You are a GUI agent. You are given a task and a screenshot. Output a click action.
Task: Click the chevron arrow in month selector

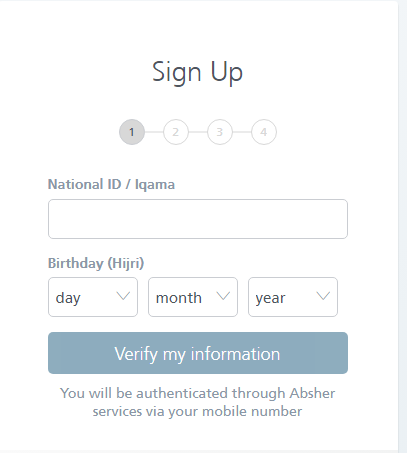(x=223, y=296)
